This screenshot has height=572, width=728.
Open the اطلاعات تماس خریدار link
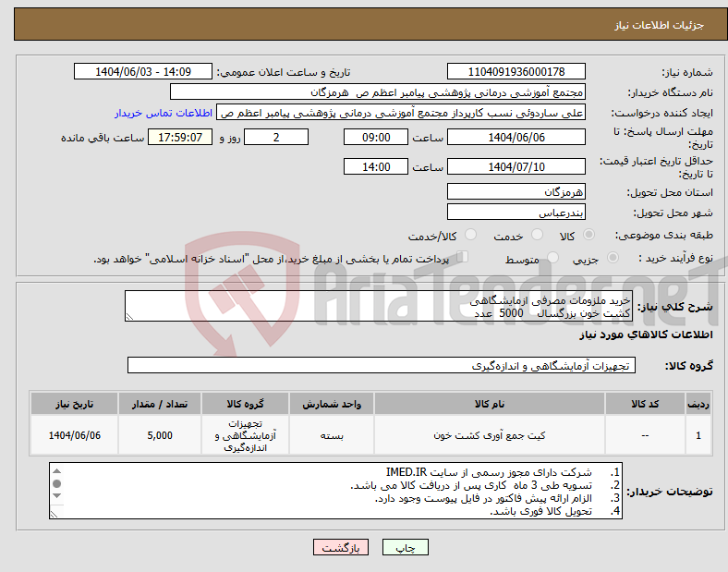click(164, 113)
